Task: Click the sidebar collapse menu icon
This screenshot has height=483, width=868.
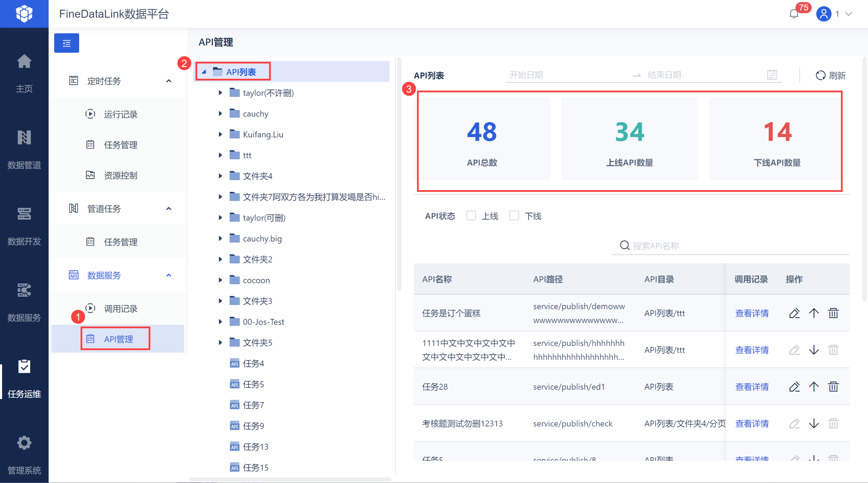Action: pyautogui.click(x=67, y=43)
